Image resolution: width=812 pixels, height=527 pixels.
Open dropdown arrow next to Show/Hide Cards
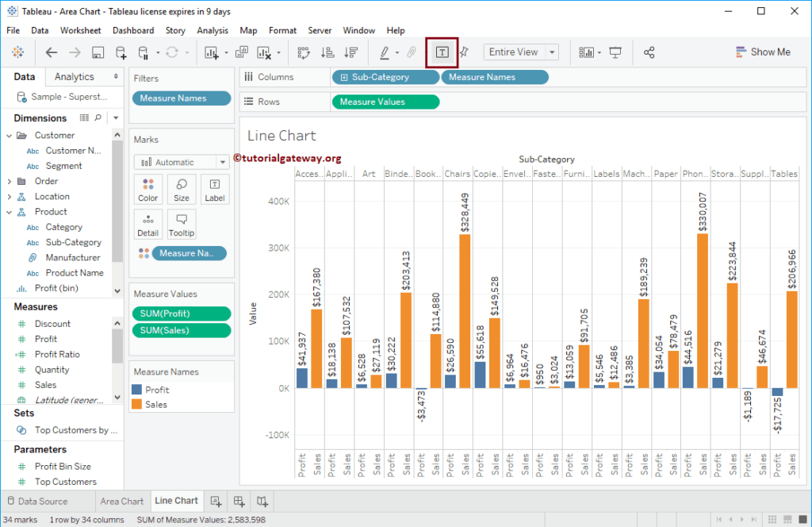599,52
